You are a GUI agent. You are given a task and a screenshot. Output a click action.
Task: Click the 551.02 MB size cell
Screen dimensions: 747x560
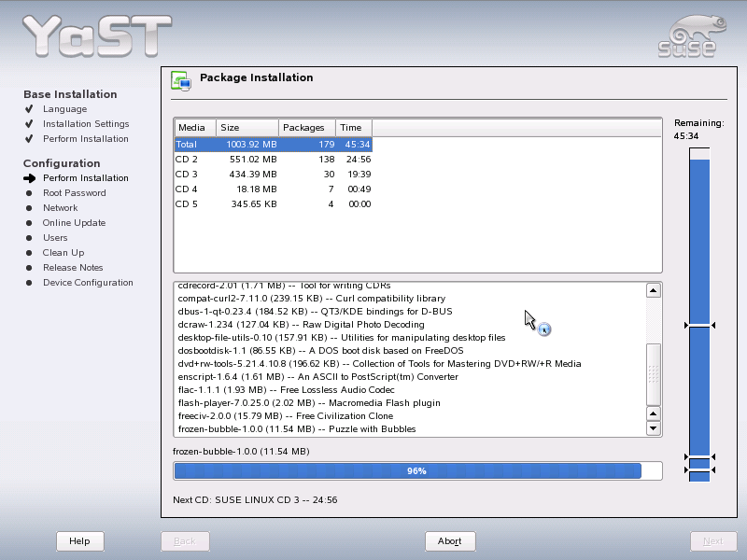tap(253, 159)
